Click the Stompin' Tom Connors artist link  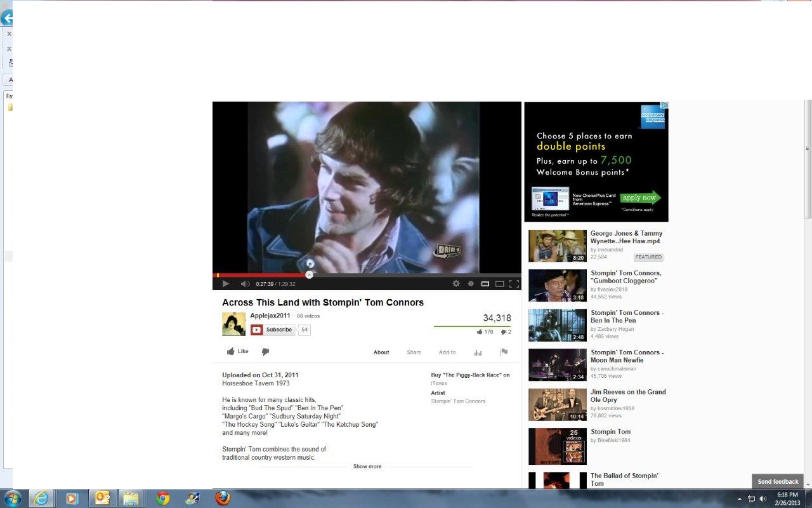(x=458, y=401)
